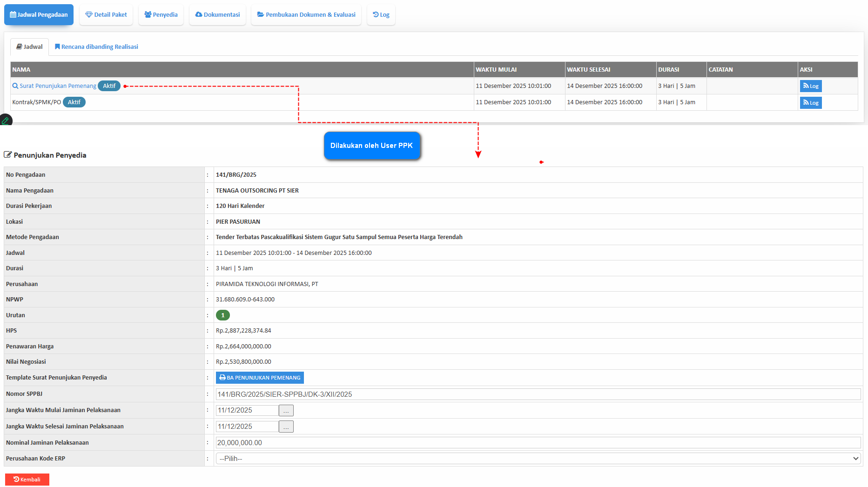Expand the Perusahaan Kode ERP dropdown
The image size is (868, 487).
click(x=538, y=459)
